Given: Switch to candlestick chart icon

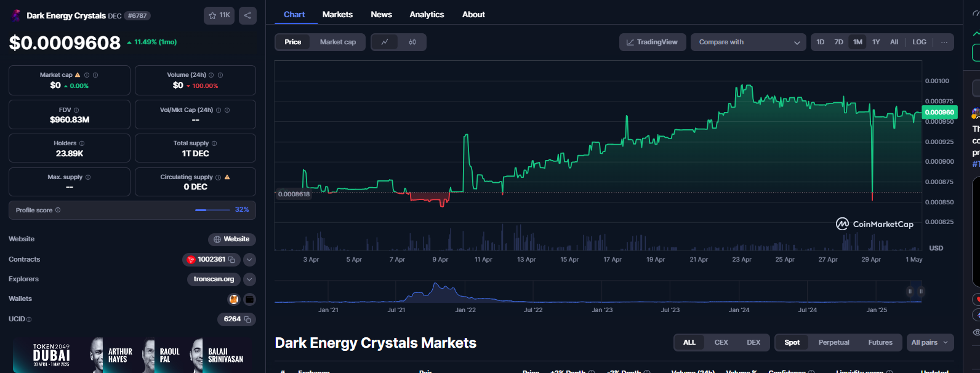Looking at the screenshot, I should (412, 42).
